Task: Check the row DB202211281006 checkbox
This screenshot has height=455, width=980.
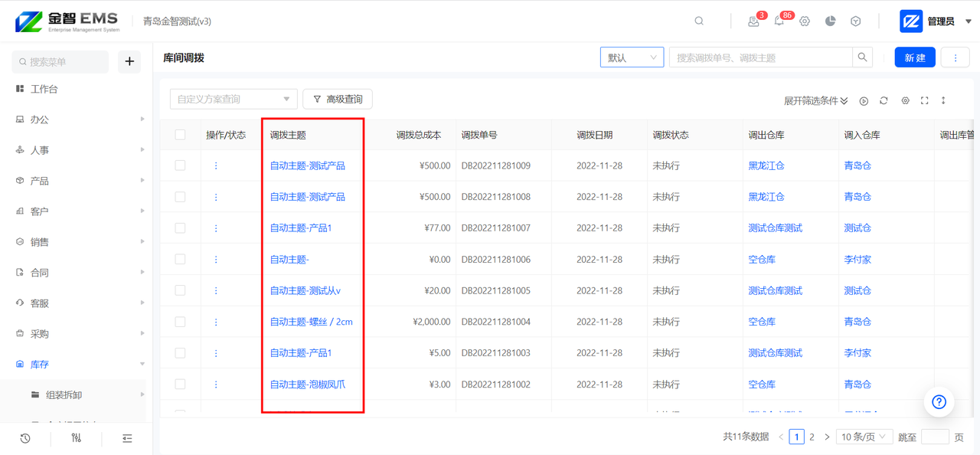Action: pyautogui.click(x=180, y=259)
